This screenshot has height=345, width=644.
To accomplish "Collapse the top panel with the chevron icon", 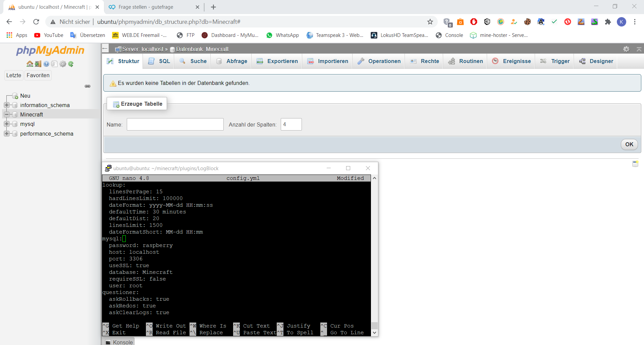I will tap(639, 49).
